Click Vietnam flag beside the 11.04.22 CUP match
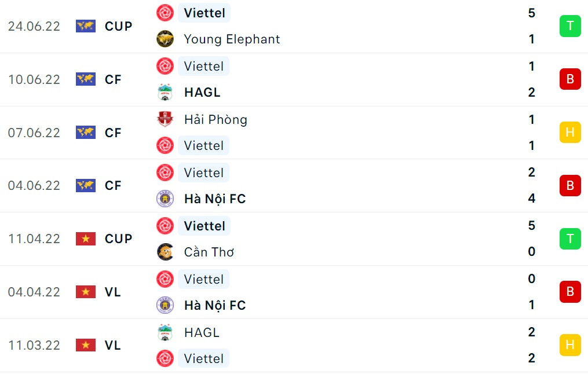Image resolution: width=588 pixels, height=374 pixels. point(86,239)
